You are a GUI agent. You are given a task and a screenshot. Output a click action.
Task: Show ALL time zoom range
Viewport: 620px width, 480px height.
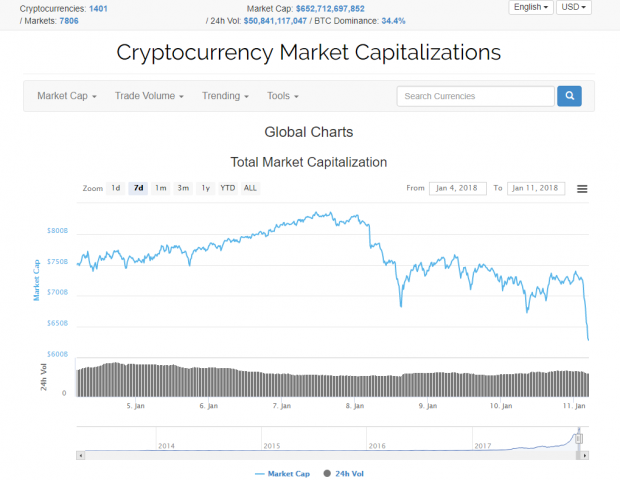tap(250, 188)
